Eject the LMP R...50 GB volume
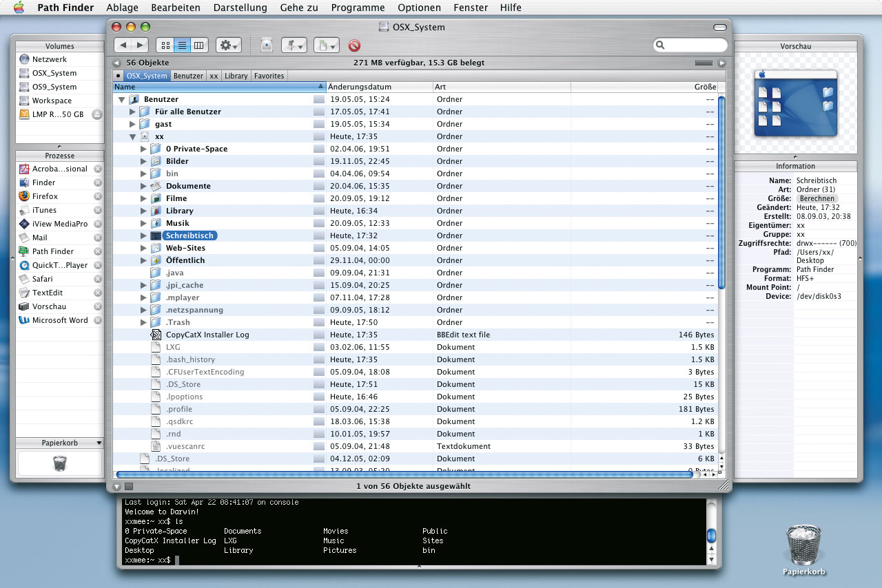This screenshot has height=588, width=882. pos(97,114)
